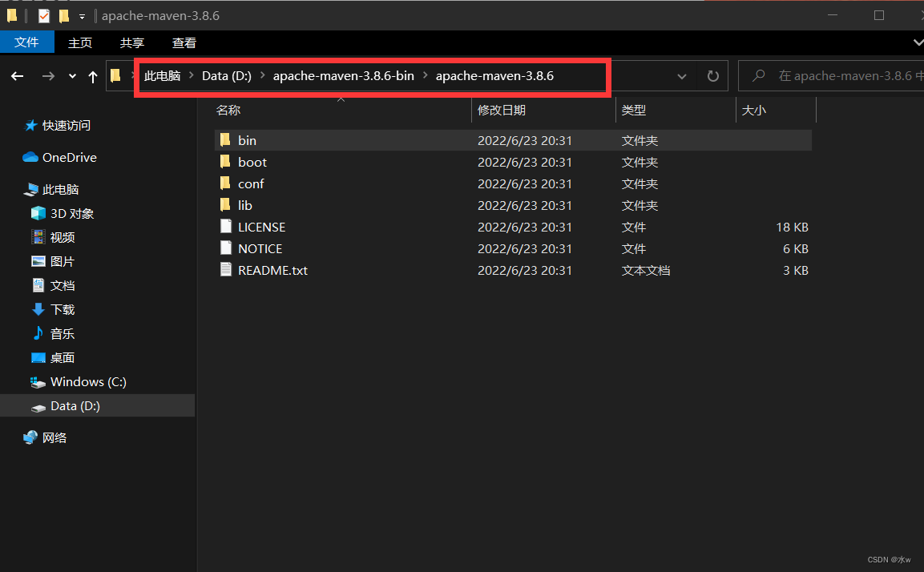This screenshot has height=572, width=924.
Task: Open address bar history dropdown
Action: 682,76
